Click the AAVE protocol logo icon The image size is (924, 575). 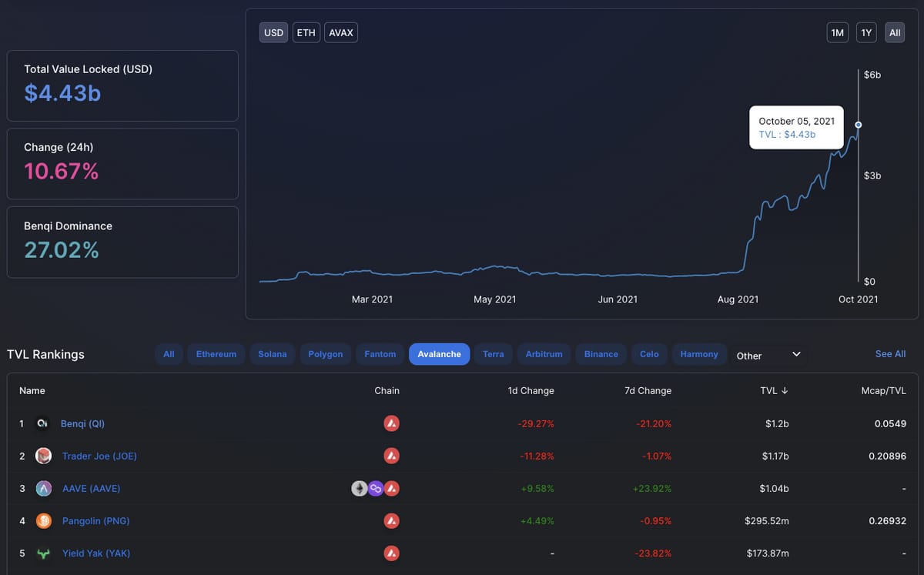pyautogui.click(x=43, y=488)
